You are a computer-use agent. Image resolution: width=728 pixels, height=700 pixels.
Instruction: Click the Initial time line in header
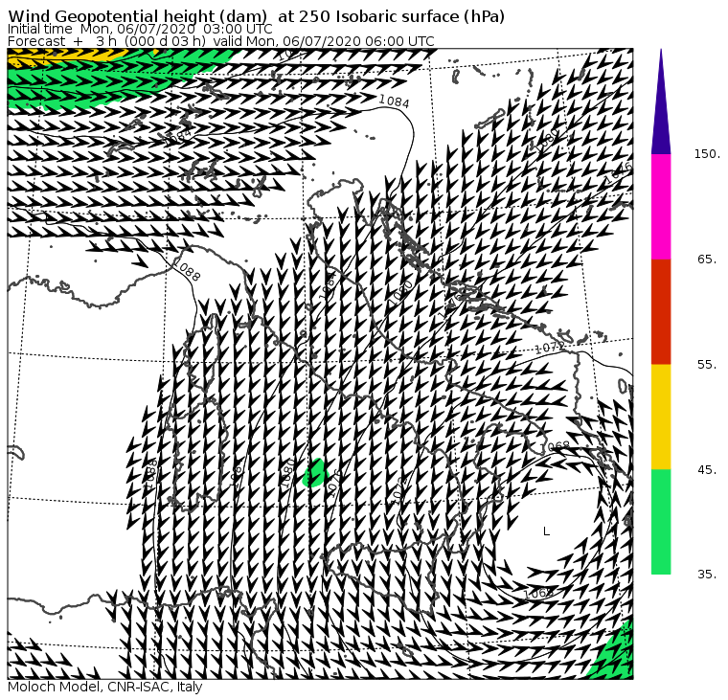click(x=140, y=29)
